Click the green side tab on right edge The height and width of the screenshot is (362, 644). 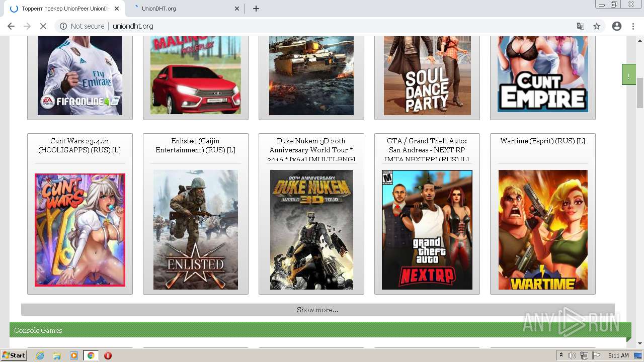pos(629,74)
